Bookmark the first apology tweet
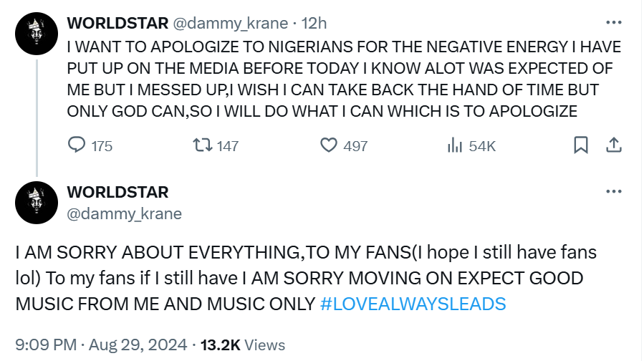The width and height of the screenshot is (644, 361). click(x=581, y=145)
